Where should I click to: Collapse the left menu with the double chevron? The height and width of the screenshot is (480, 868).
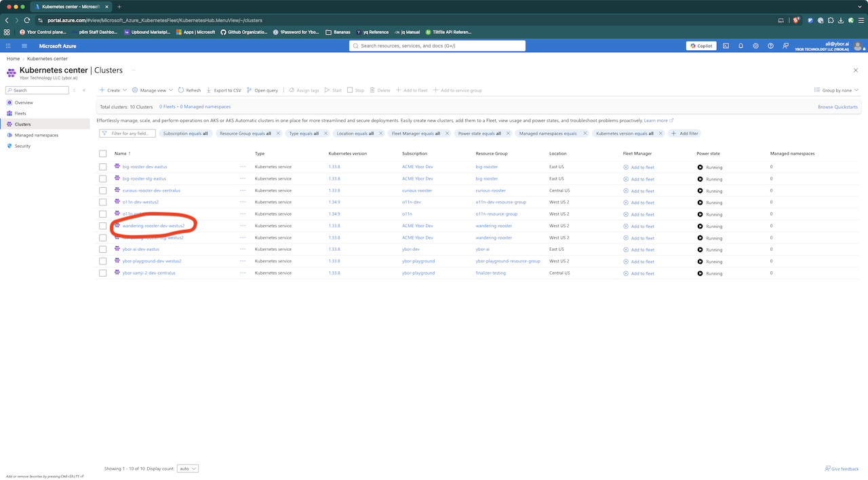pyautogui.click(x=84, y=90)
